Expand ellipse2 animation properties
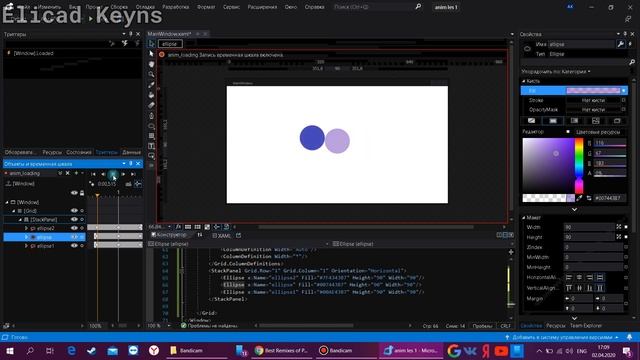This screenshot has width=640, height=360. [27, 228]
